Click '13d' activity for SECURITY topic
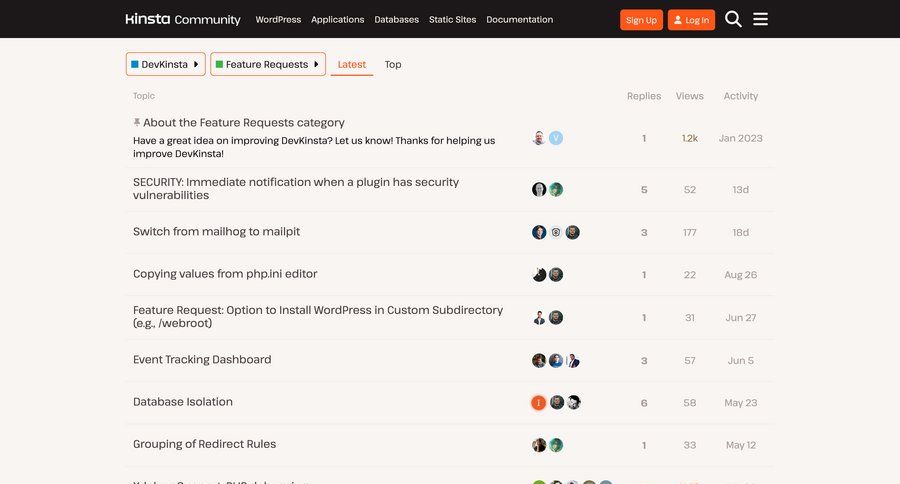 pos(740,189)
